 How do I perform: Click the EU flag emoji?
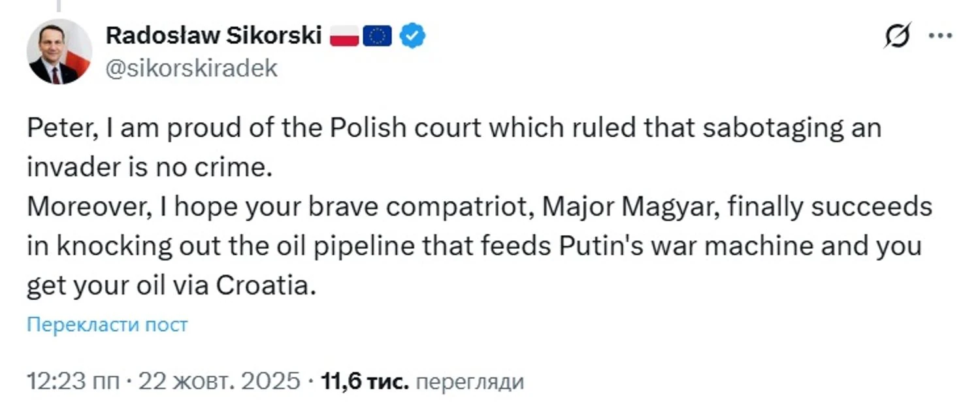coord(377,36)
